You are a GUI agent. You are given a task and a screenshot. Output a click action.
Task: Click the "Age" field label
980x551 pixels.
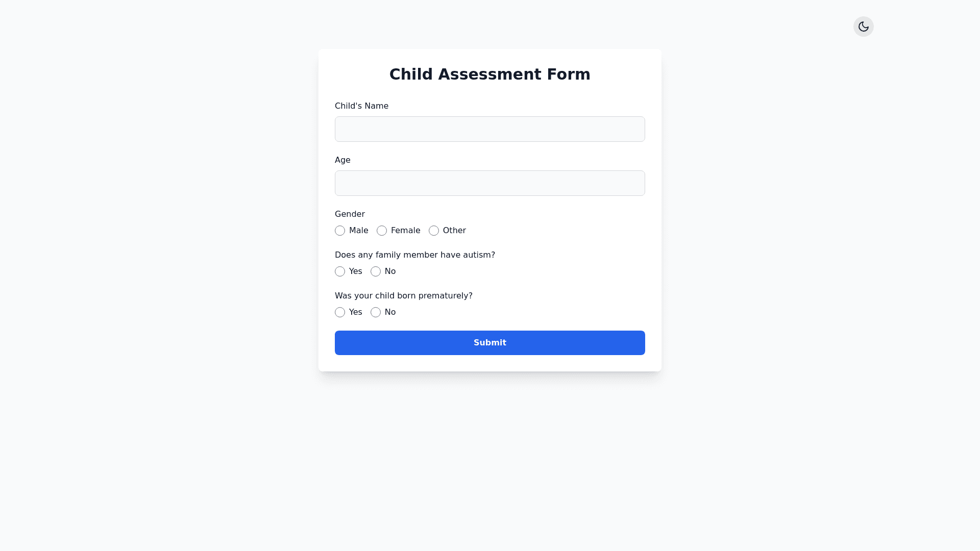[x=342, y=160]
